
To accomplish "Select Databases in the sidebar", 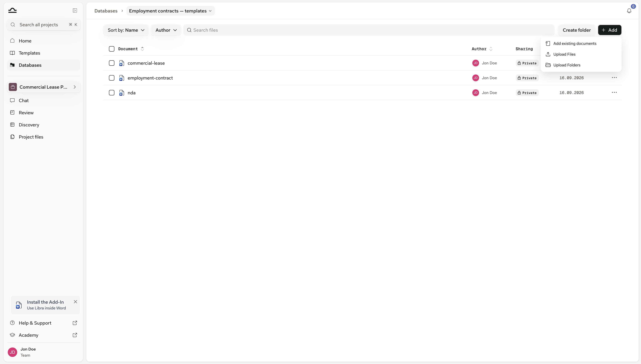I will (44, 65).
